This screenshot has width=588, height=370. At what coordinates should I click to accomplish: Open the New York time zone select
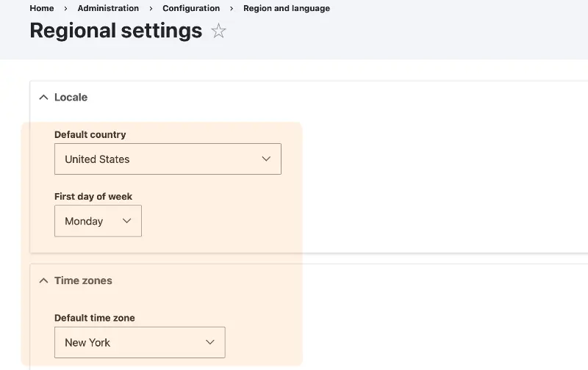[140, 342]
